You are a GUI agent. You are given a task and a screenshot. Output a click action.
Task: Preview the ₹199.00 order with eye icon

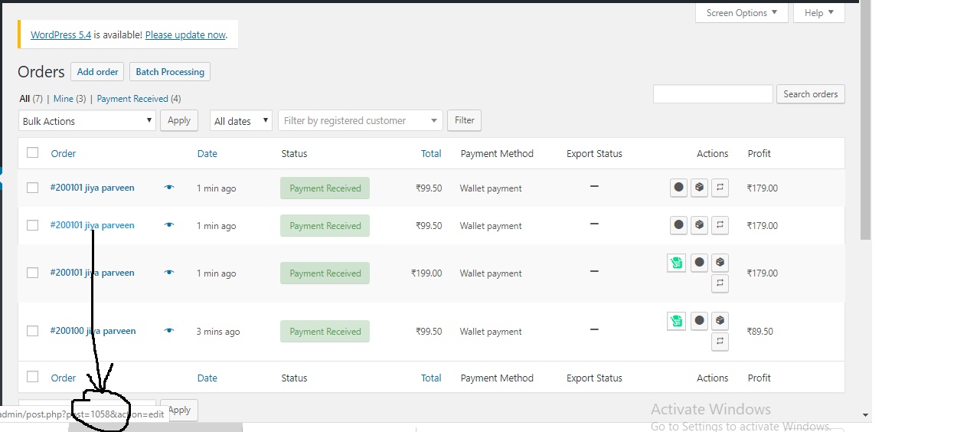(x=169, y=273)
